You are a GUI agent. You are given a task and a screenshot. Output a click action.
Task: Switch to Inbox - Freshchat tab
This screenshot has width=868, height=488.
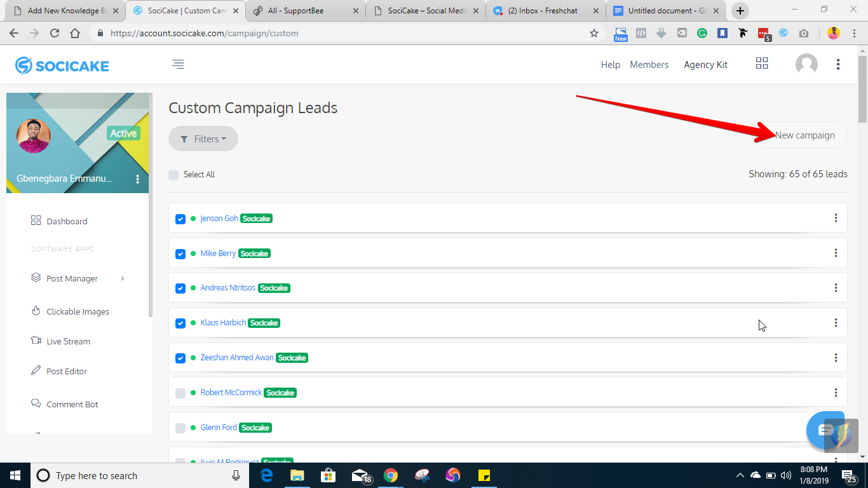click(546, 11)
